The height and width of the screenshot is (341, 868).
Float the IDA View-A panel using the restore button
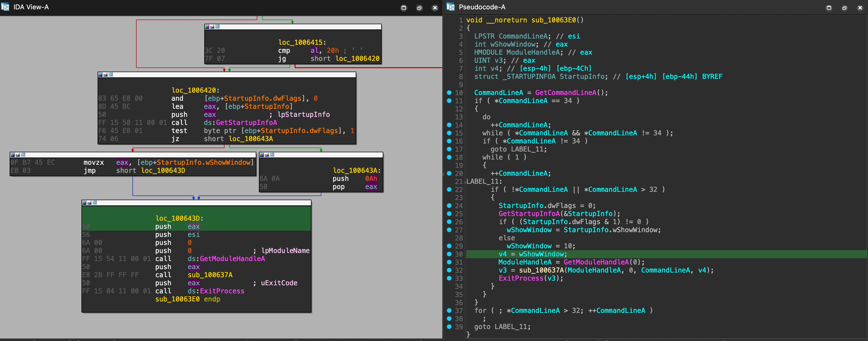[x=419, y=8]
